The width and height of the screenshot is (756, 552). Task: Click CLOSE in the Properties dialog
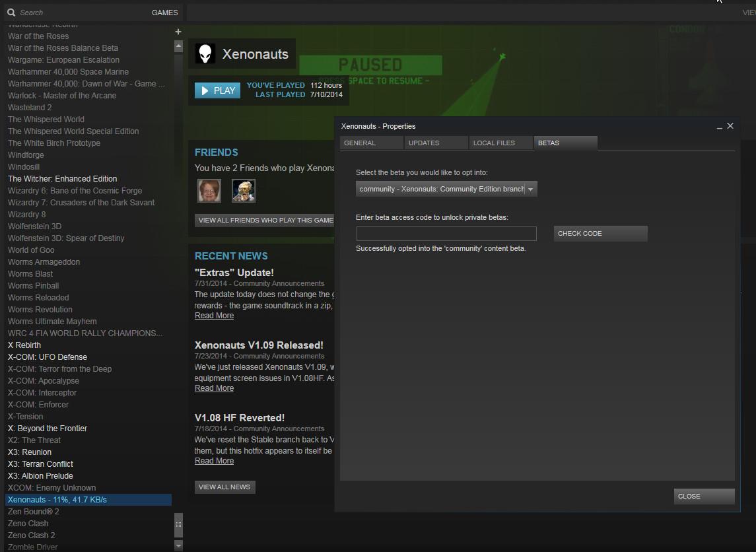[x=704, y=496]
